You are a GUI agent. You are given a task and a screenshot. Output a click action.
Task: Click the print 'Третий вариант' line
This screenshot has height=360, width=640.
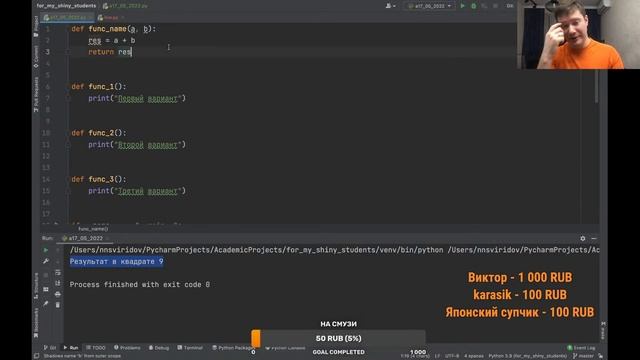coord(137,191)
